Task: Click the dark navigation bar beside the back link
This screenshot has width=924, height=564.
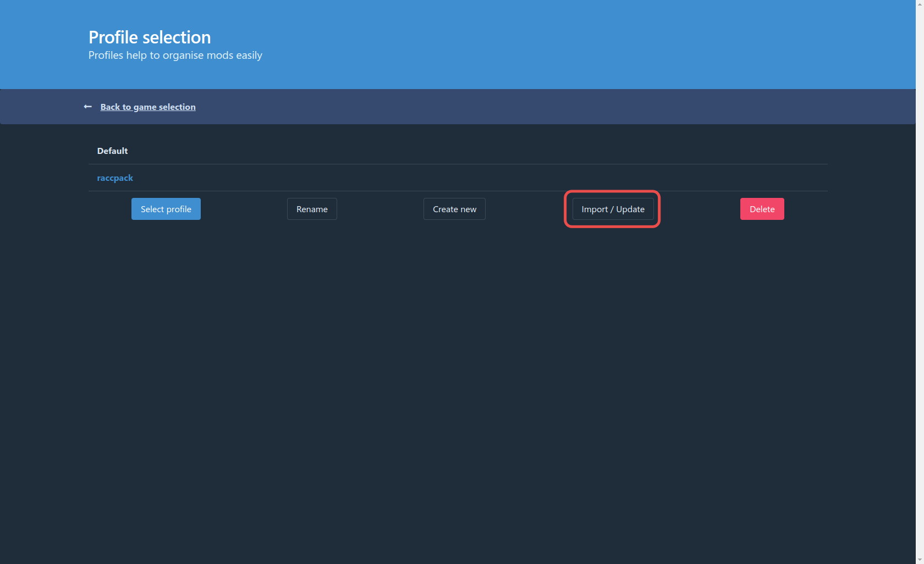Action: coord(495,107)
